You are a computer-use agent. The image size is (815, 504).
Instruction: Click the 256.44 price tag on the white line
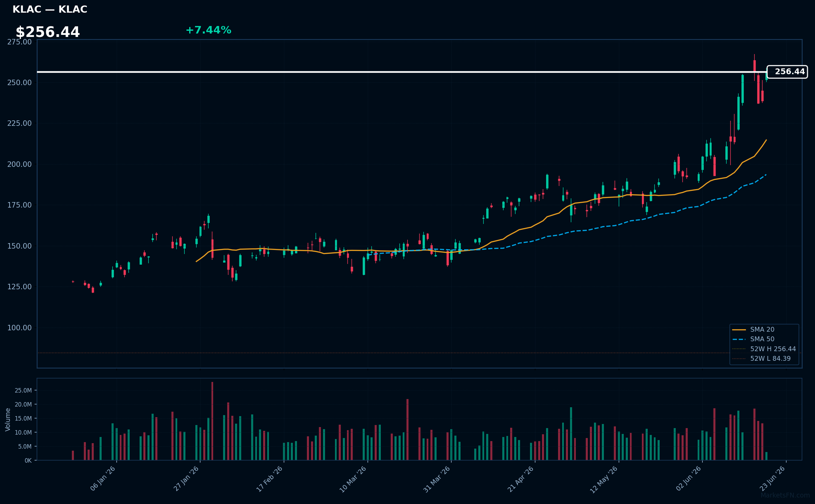click(787, 72)
